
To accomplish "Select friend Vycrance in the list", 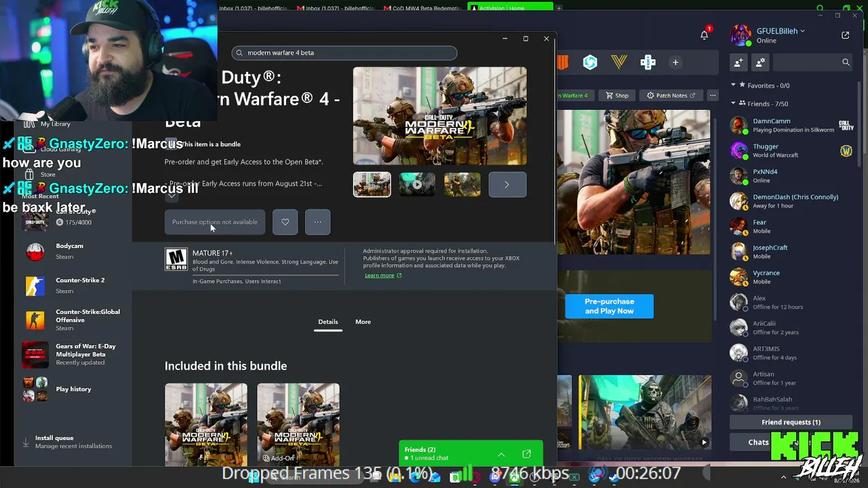I will pyautogui.click(x=791, y=277).
